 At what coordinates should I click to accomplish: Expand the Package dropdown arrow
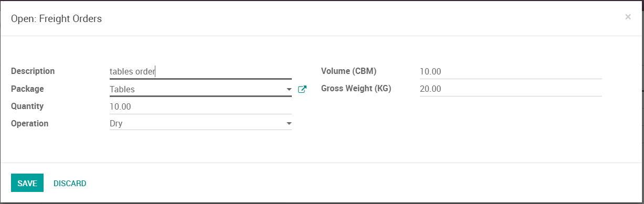click(289, 90)
